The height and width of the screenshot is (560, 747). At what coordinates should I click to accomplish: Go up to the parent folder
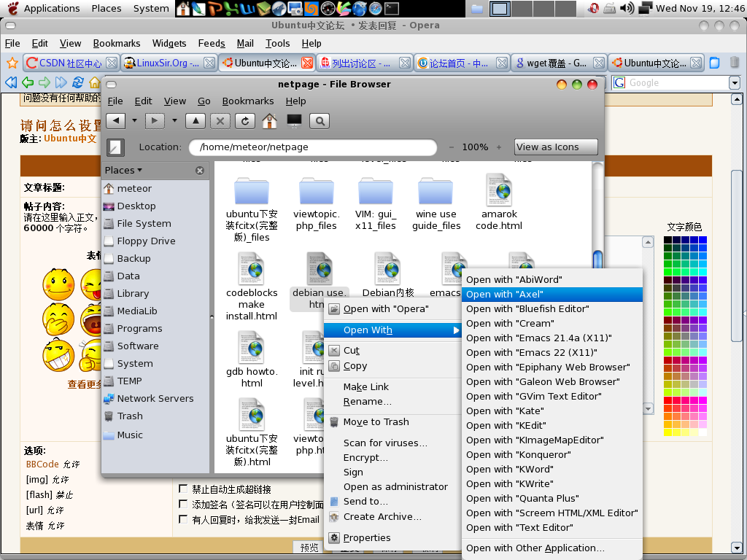pos(196,121)
